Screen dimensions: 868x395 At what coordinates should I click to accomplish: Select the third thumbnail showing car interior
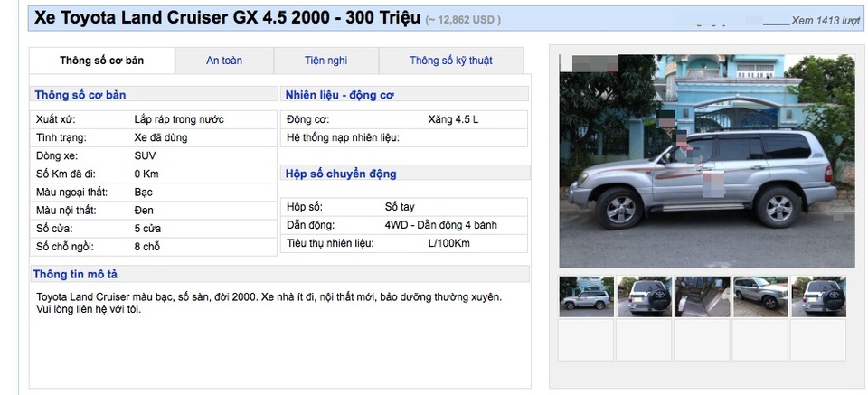(703, 296)
